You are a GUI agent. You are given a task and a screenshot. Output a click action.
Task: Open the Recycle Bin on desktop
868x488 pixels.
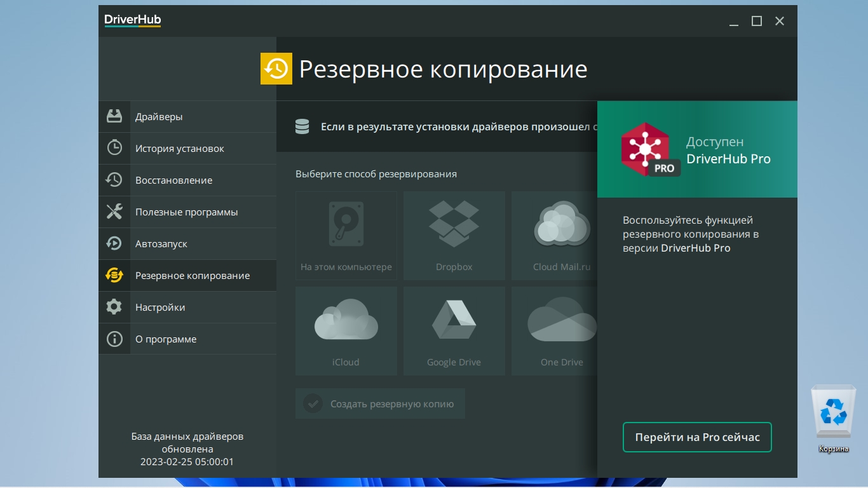pos(833,419)
